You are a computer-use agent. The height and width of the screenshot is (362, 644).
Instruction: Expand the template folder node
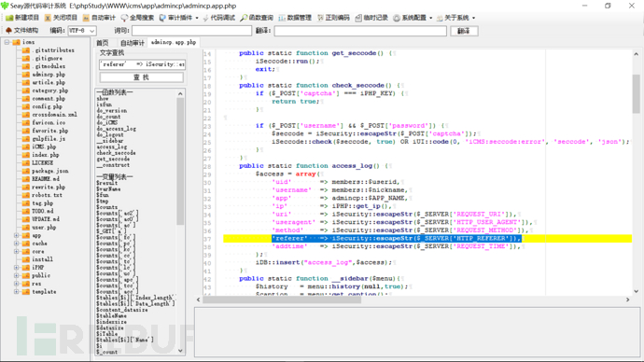[17, 291]
